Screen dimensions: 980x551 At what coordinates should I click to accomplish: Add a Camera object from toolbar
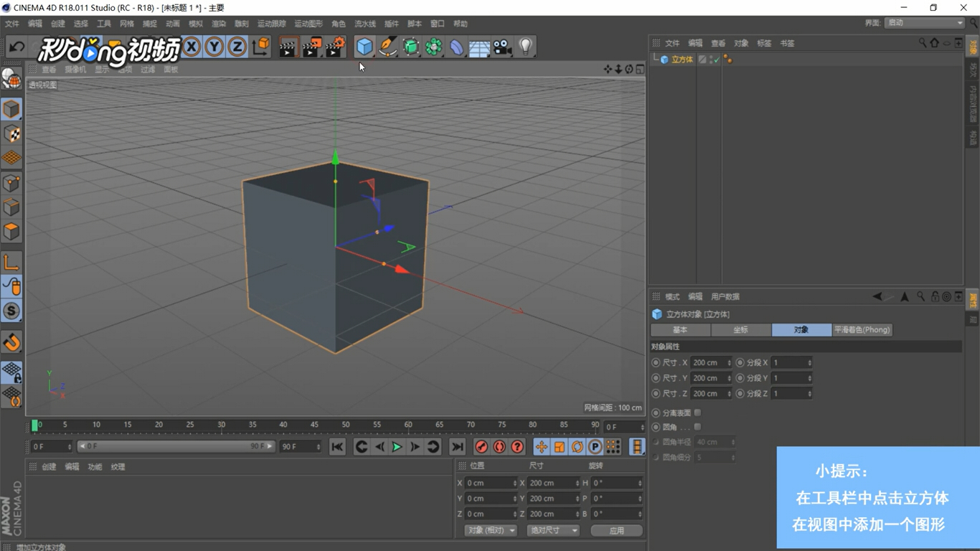tap(502, 47)
